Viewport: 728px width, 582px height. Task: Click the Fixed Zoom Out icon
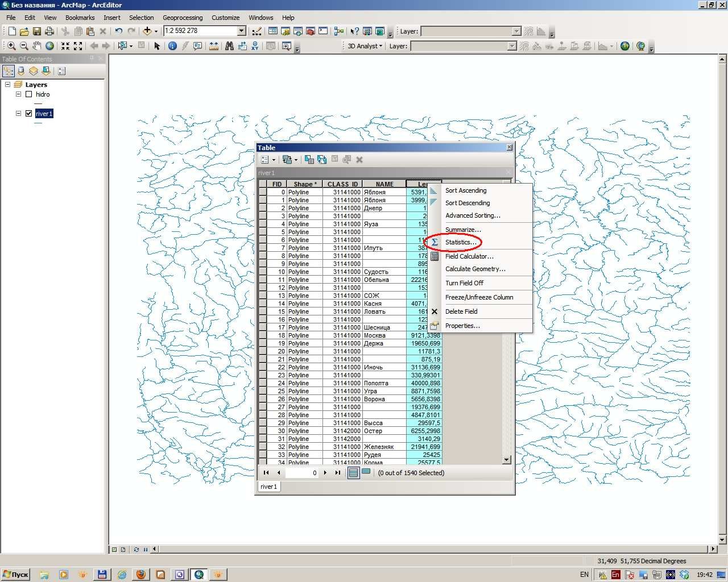click(78, 46)
